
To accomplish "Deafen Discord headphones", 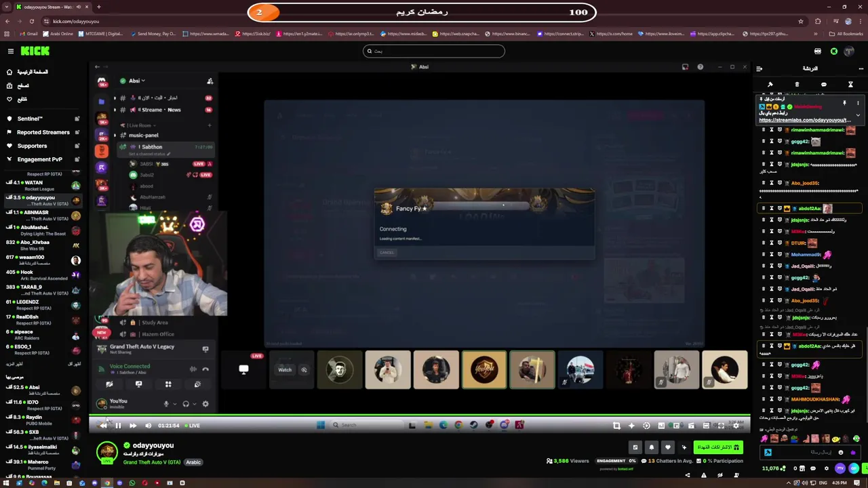I will [x=186, y=404].
